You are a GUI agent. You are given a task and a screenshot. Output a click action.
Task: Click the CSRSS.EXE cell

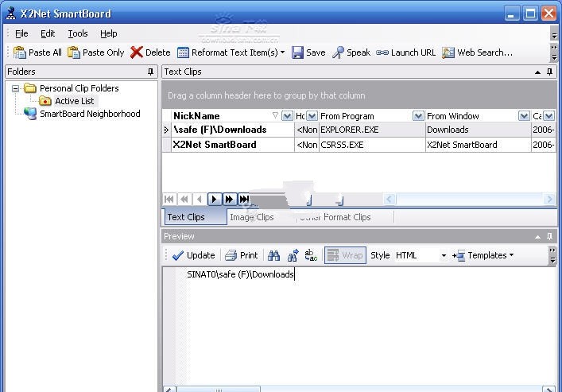pyautogui.click(x=372, y=145)
